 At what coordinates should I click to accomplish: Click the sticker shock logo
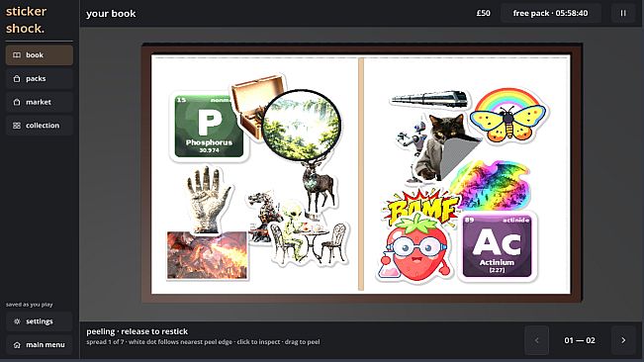pyautogui.click(x=26, y=20)
